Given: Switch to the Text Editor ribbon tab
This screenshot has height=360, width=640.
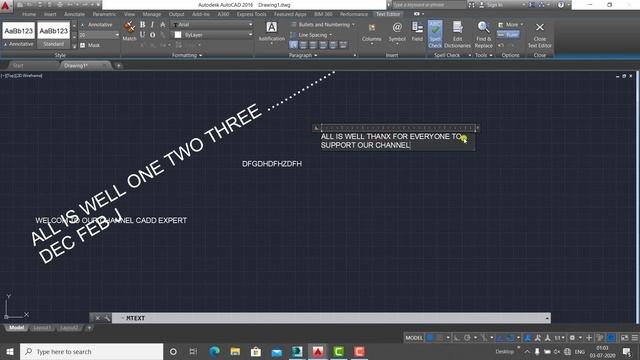Looking at the screenshot, I should [388, 14].
